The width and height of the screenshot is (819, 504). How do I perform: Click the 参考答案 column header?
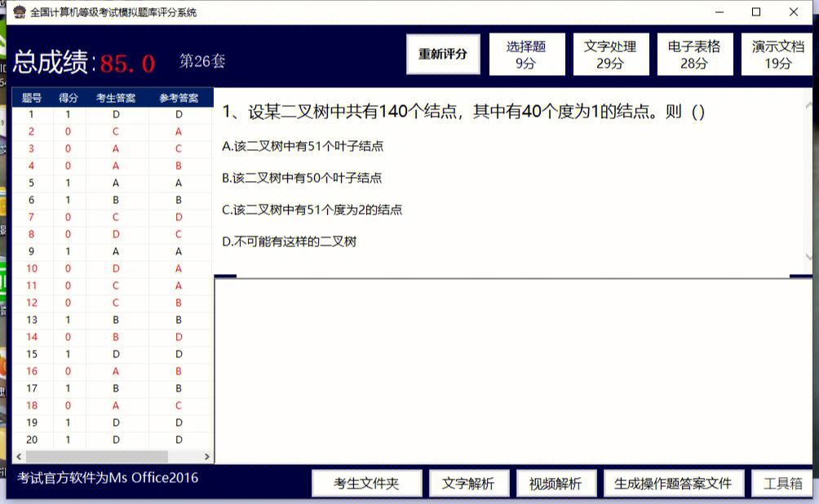(179, 98)
